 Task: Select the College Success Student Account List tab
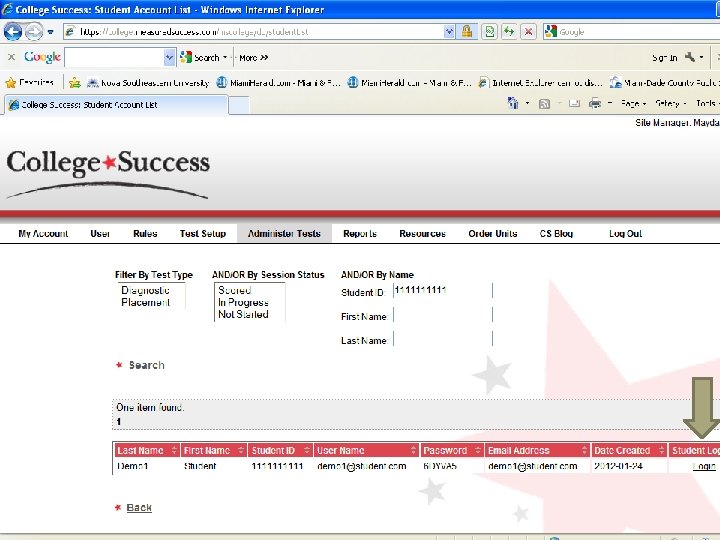pyautogui.click(x=116, y=105)
